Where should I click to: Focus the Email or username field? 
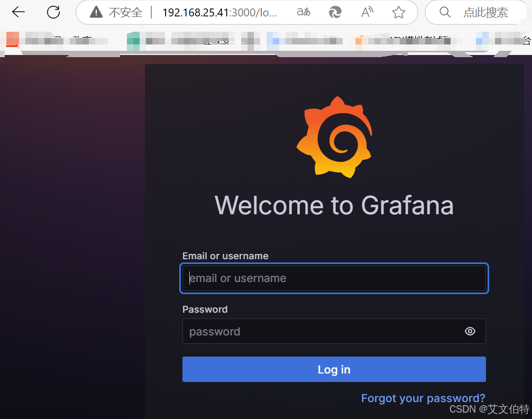point(334,278)
